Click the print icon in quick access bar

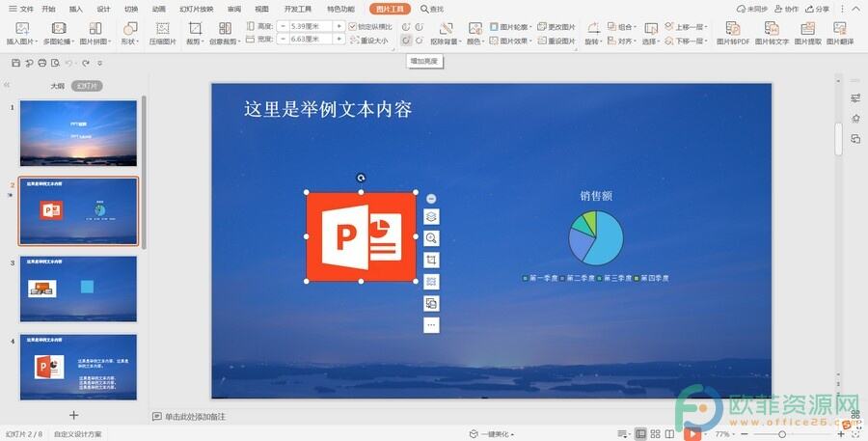pyautogui.click(x=42, y=63)
